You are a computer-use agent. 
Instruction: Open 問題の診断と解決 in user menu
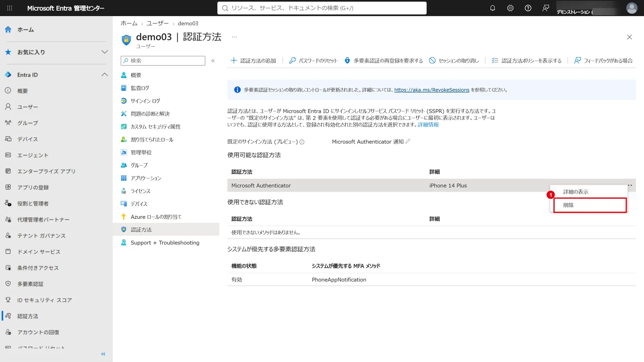150,114
